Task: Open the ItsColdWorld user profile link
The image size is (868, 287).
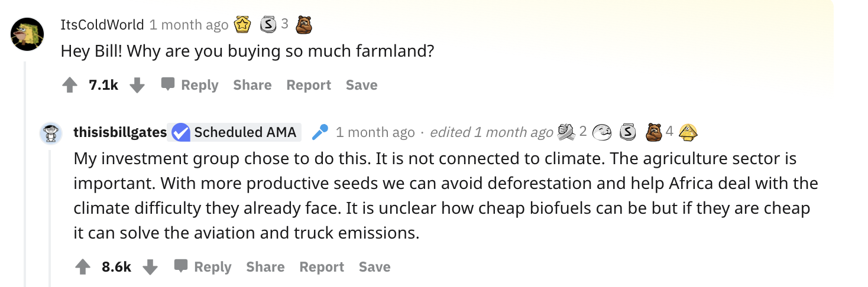Action: (102, 24)
